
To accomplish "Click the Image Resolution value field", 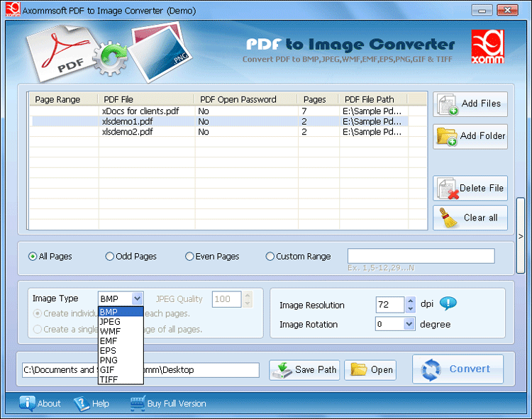I will pyautogui.click(x=390, y=304).
